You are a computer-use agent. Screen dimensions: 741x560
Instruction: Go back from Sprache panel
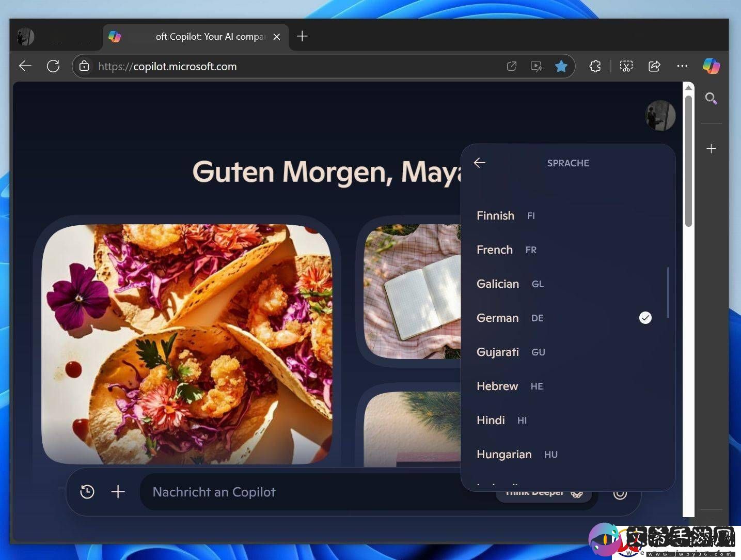pyautogui.click(x=480, y=163)
